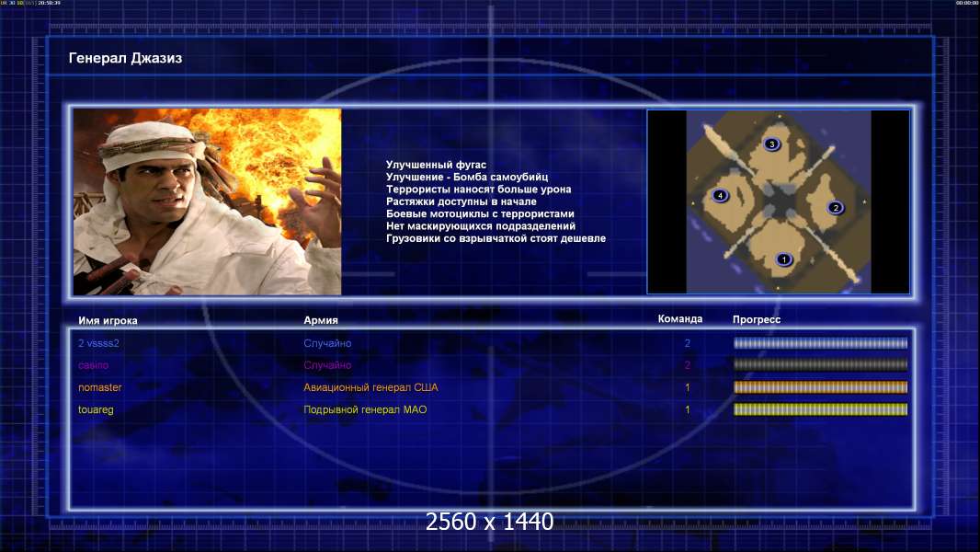Click team number in 2 vssss2 row
The image size is (980, 552).
688,343
